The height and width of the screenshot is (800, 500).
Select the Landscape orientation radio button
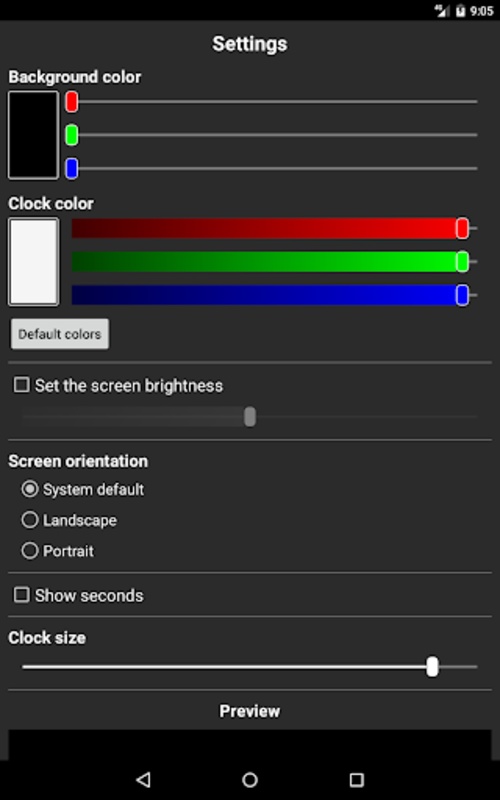click(30, 520)
